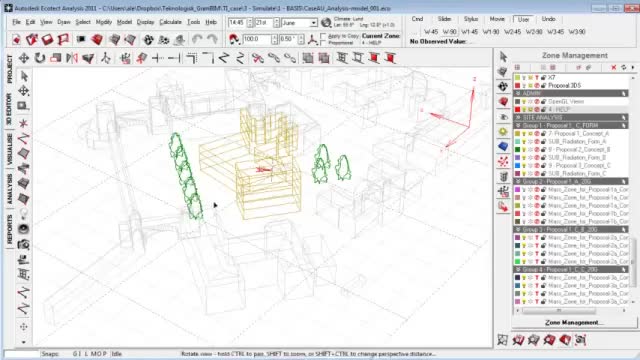Click the first icon below Zone Management button
640x360 pixels.
pyautogui.click(x=503, y=339)
